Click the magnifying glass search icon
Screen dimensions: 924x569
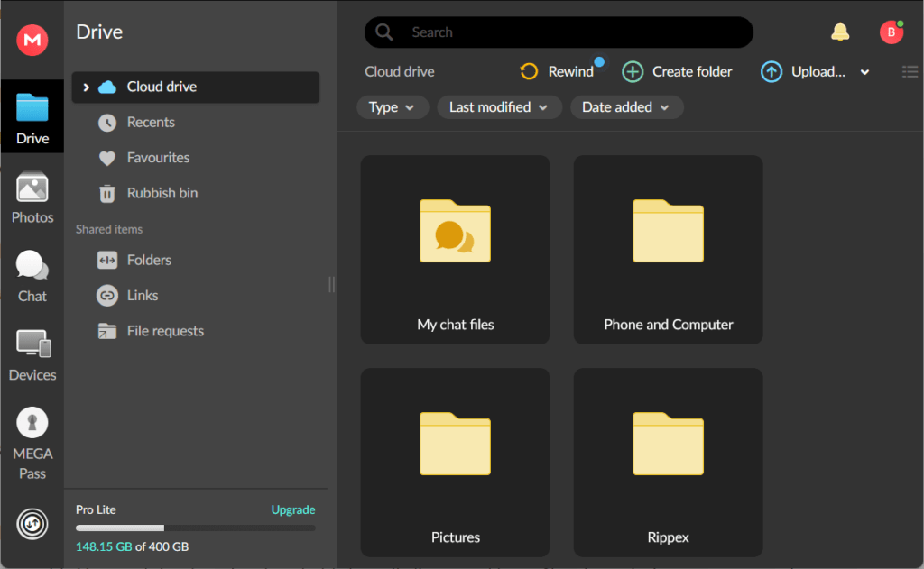pyautogui.click(x=384, y=32)
